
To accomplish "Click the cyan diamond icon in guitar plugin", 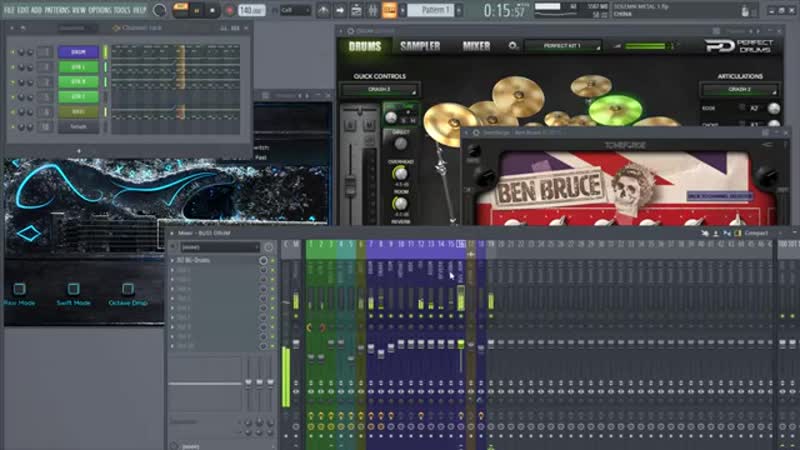I will [29, 233].
